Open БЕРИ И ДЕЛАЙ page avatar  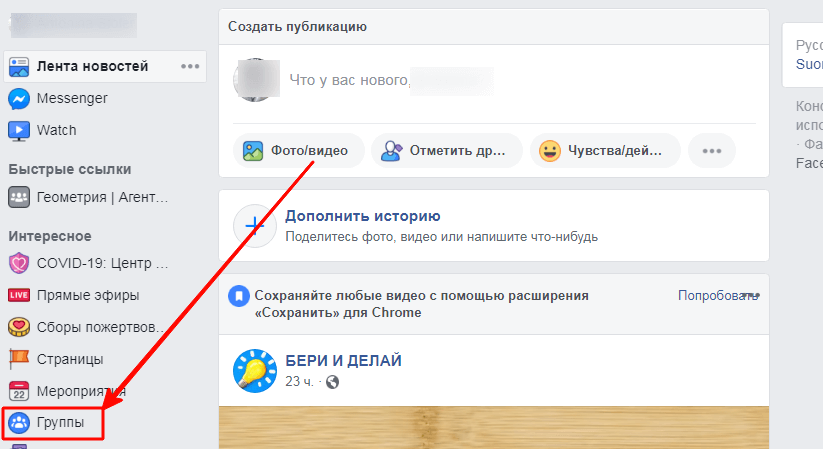point(254,370)
